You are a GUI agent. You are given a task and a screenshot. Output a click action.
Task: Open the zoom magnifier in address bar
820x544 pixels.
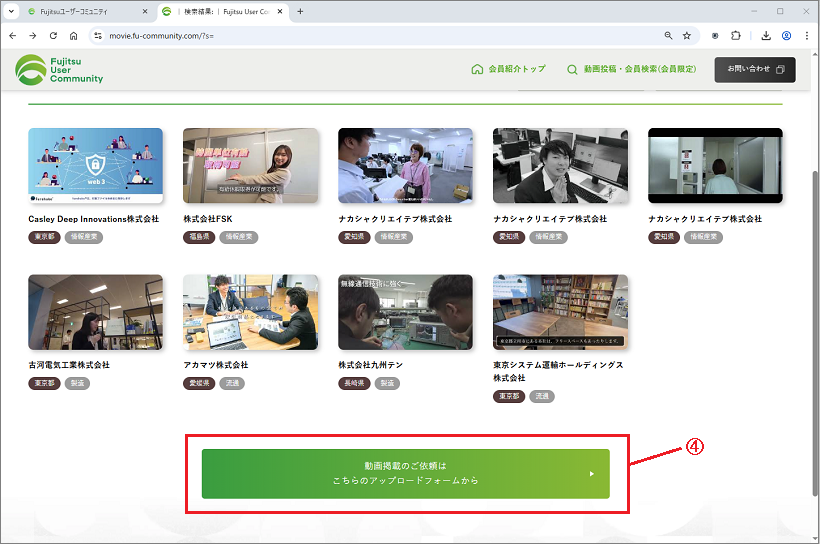(x=668, y=36)
